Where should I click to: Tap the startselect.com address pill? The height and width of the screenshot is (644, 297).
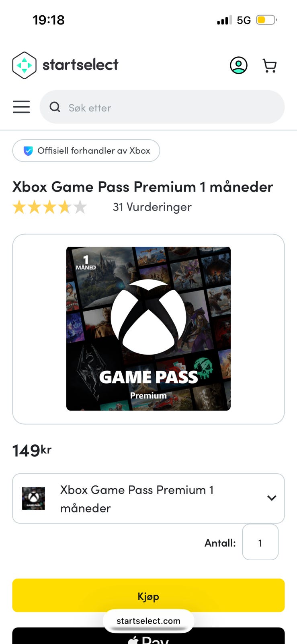point(148,621)
